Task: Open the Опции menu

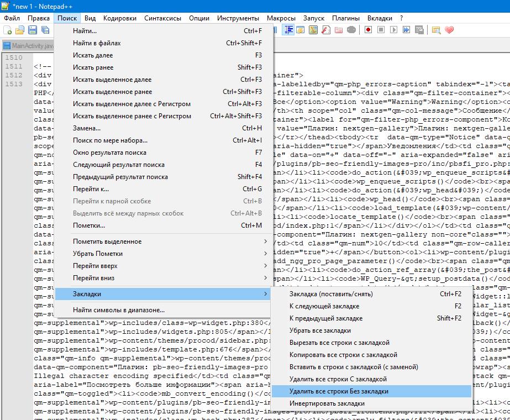Action: [199, 18]
